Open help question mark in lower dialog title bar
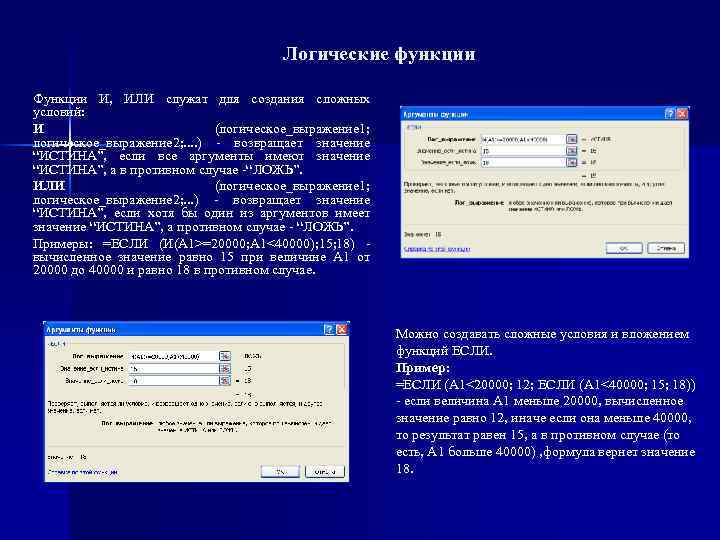 click(329, 329)
